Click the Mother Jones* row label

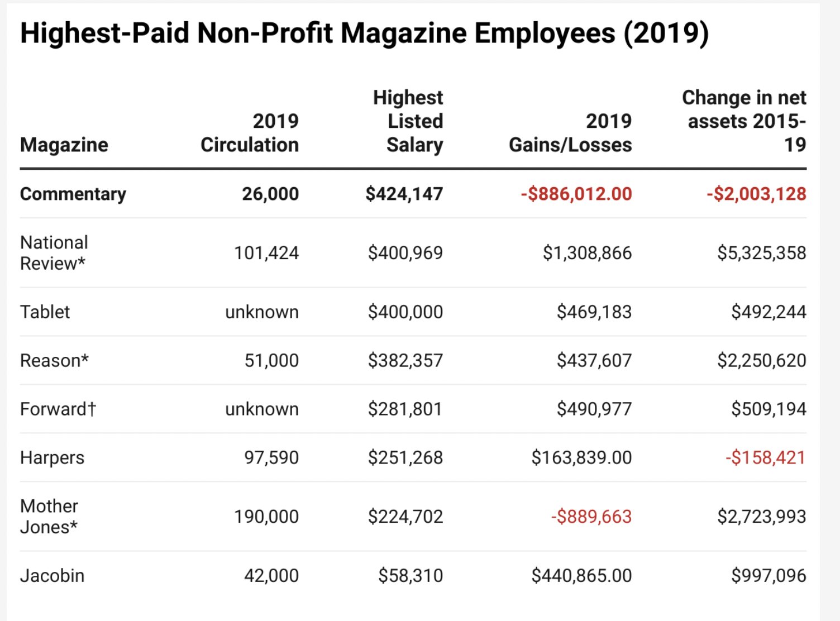point(50,517)
